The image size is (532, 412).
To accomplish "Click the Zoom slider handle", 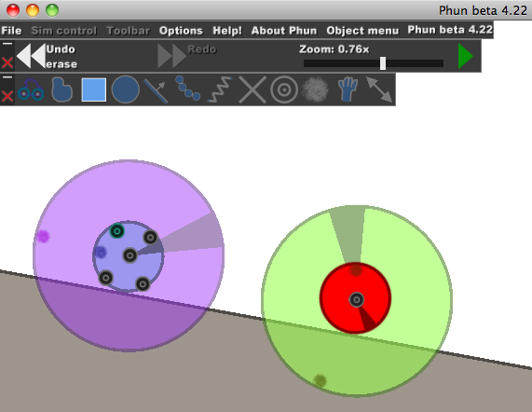I will tap(383, 63).
